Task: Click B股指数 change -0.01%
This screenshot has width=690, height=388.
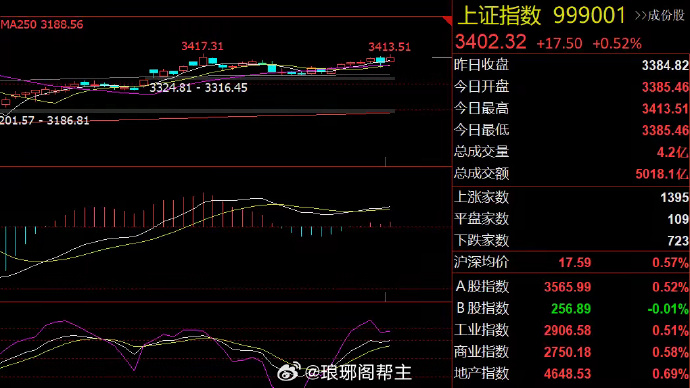Action: (x=668, y=309)
